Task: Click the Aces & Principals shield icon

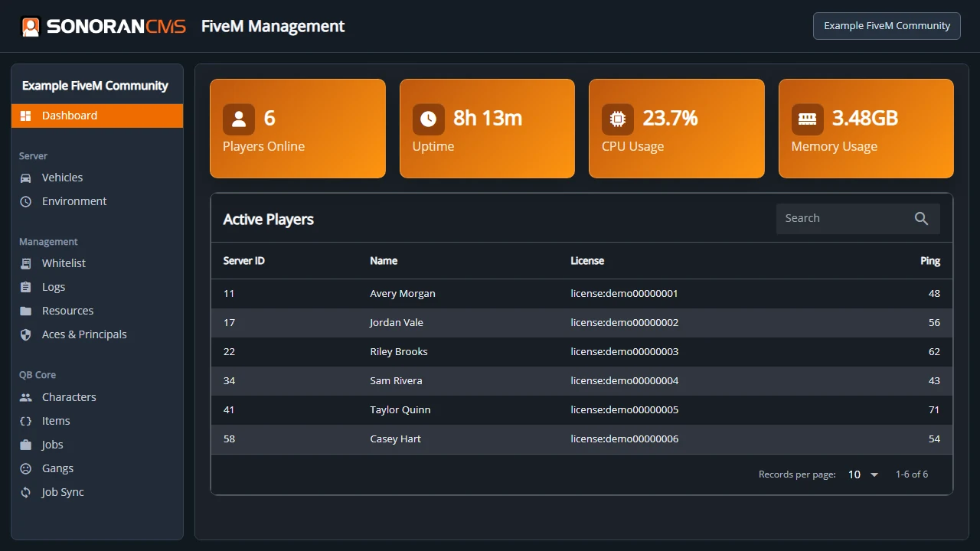Action: [26, 334]
